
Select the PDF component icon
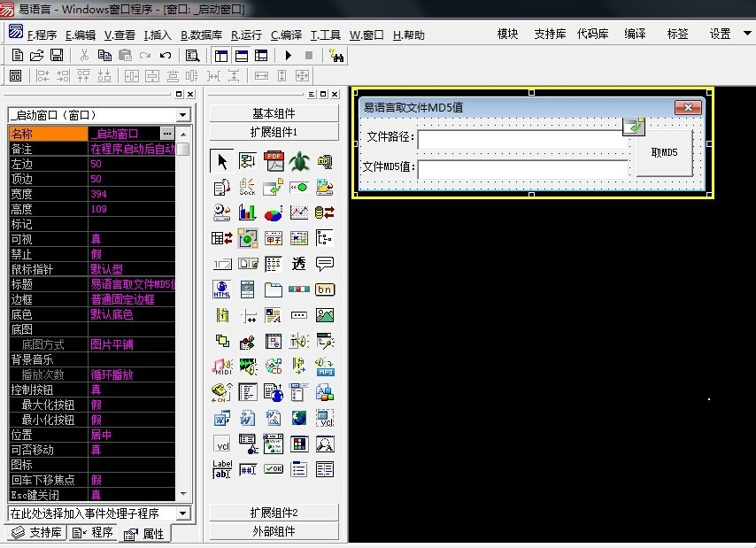pos(274,161)
